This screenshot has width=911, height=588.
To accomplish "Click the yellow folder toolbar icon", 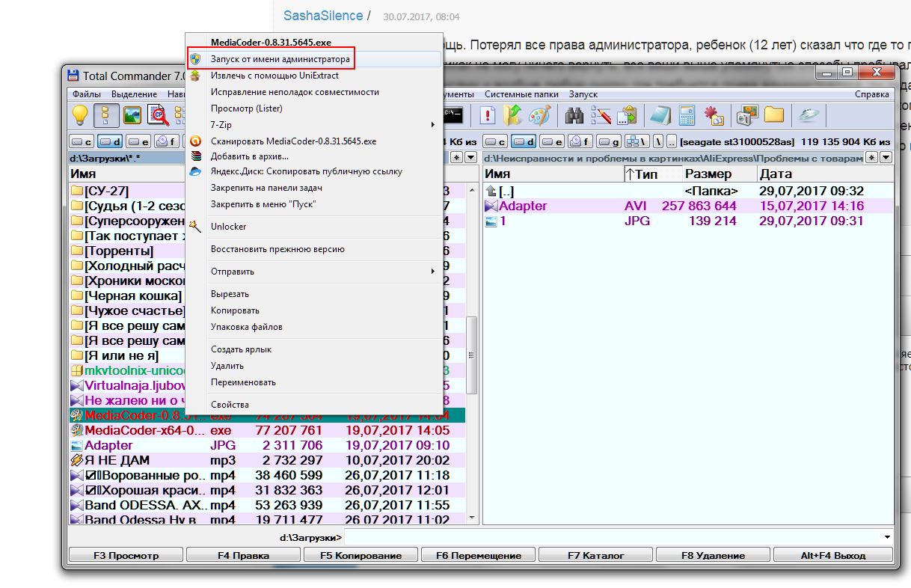I will pos(774,114).
